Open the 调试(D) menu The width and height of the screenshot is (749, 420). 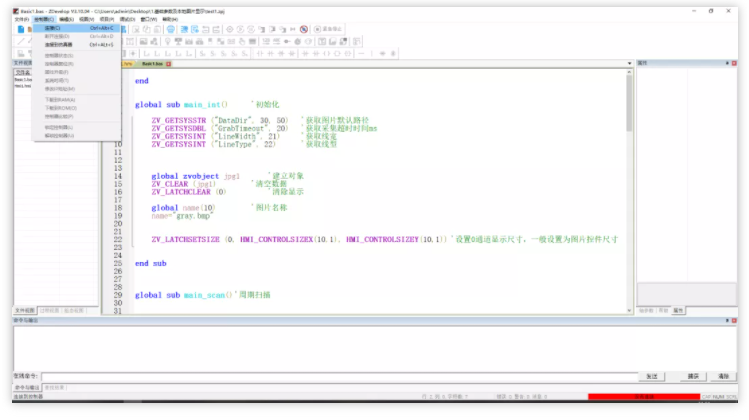(127, 19)
